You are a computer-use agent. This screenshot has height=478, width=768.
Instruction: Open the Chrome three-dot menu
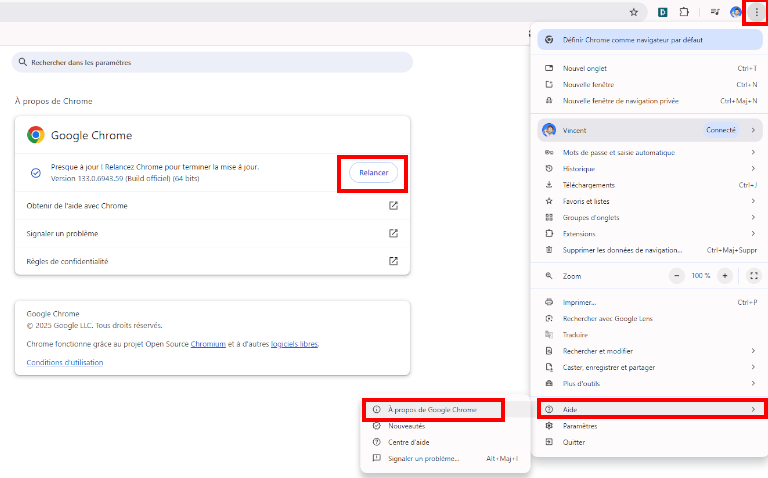tap(756, 12)
